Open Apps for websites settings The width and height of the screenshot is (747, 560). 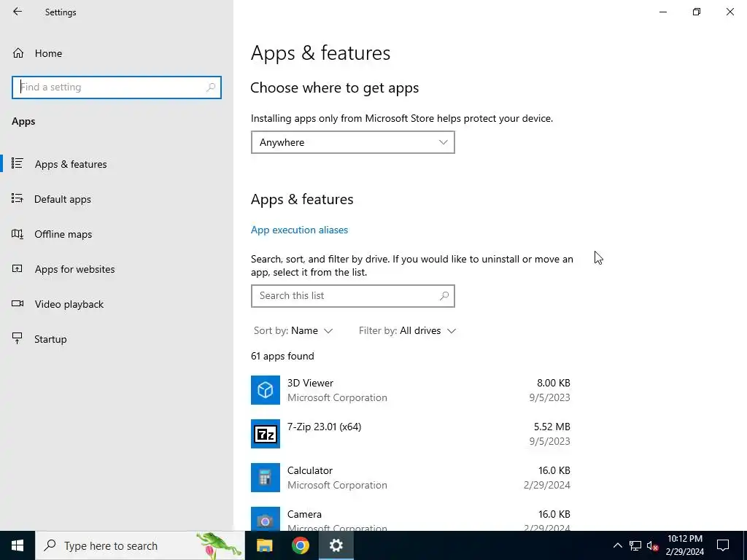pyautogui.click(x=74, y=269)
